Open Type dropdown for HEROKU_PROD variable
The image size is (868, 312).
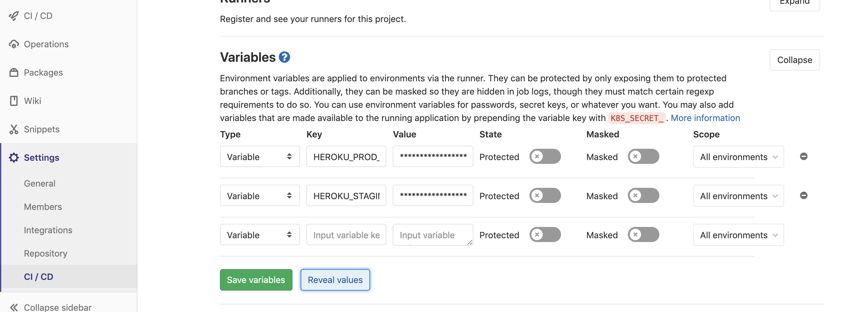(259, 156)
